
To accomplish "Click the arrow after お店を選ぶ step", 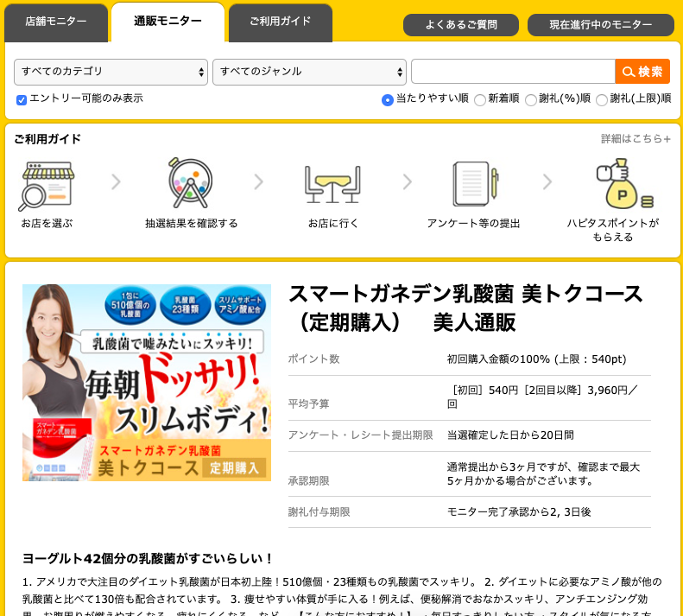I will [x=116, y=182].
